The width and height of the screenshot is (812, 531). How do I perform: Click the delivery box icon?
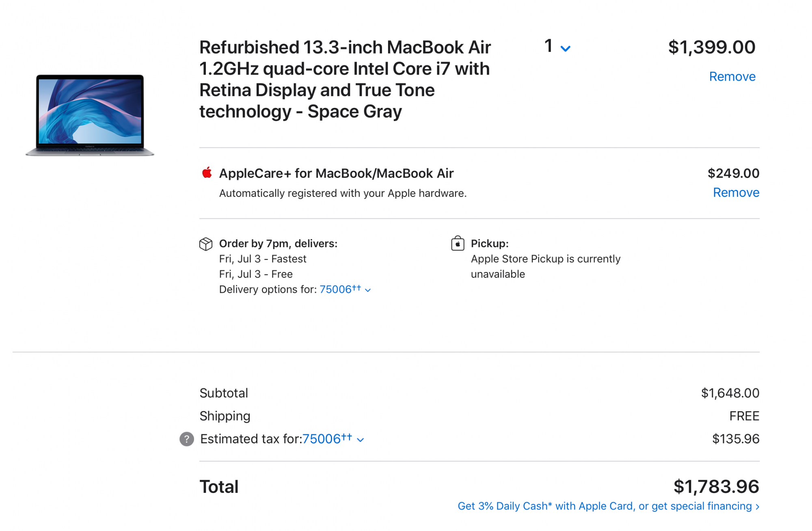[x=206, y=244]
